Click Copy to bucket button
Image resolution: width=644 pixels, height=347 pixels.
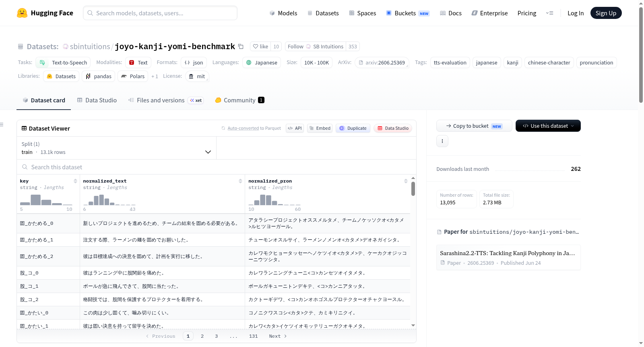pos(474,126)
